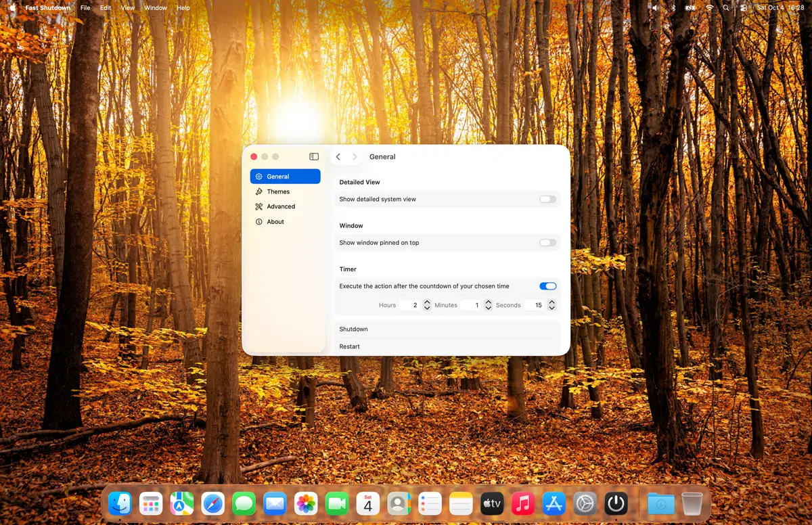Open the Themes section in sidebar
The width and height of the screenshot is (812, 525).
[x=278, y=191]
